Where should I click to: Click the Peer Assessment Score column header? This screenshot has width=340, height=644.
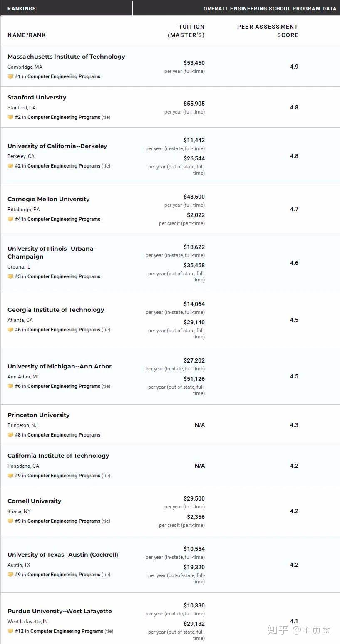pyautogui.click(x=268, y=31)
